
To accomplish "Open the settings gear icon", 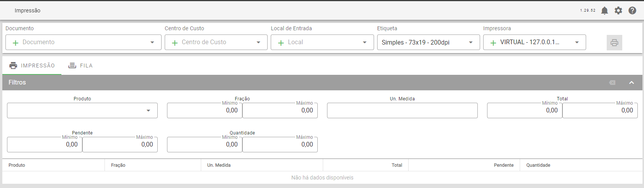I will [618, 10].
